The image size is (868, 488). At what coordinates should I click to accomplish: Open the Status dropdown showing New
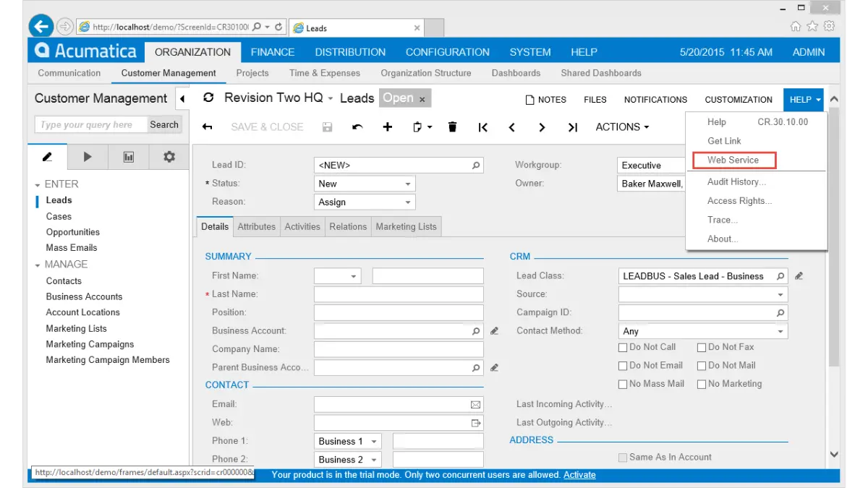407,183
